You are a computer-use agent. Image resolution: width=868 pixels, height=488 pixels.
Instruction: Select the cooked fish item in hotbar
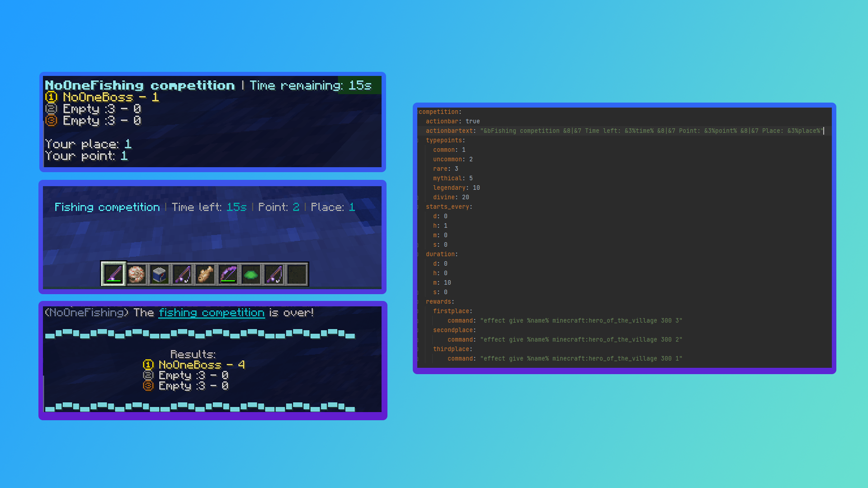205,274
